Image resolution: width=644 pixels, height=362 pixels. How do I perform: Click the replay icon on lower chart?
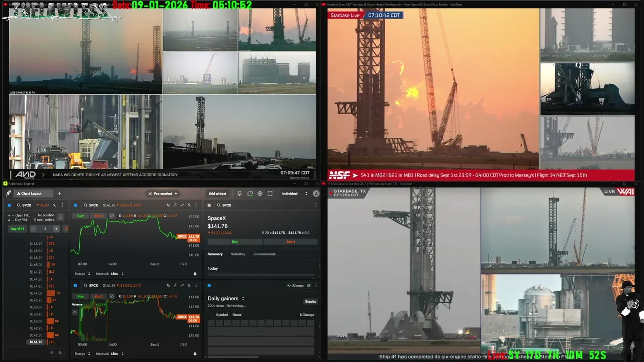168,286
